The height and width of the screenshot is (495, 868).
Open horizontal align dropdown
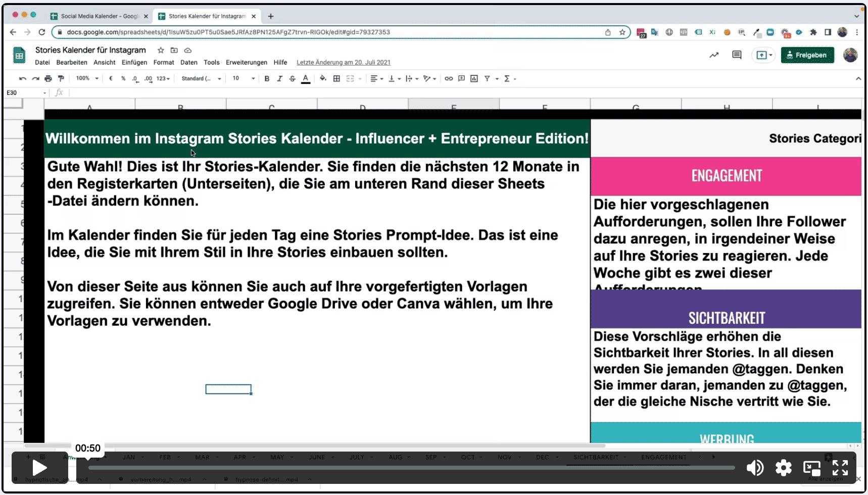coord(376,79)
